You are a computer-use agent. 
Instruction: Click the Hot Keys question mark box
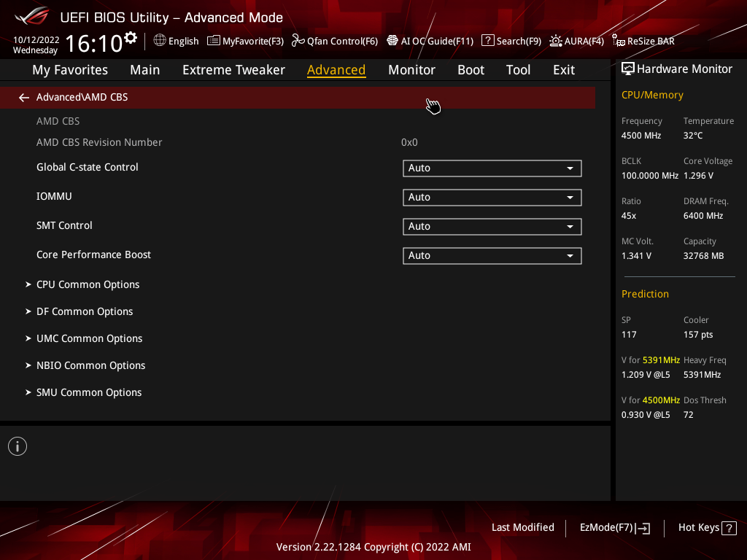(729, 528)
